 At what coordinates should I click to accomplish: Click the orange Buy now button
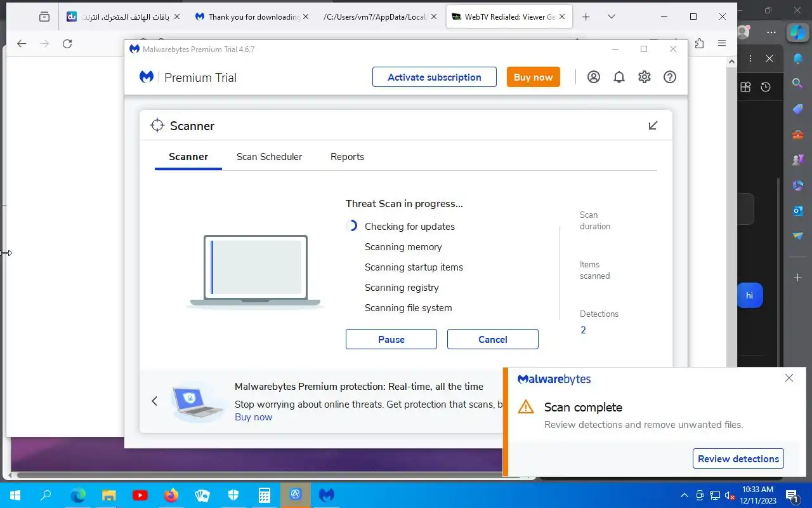[x=534, y=77]
